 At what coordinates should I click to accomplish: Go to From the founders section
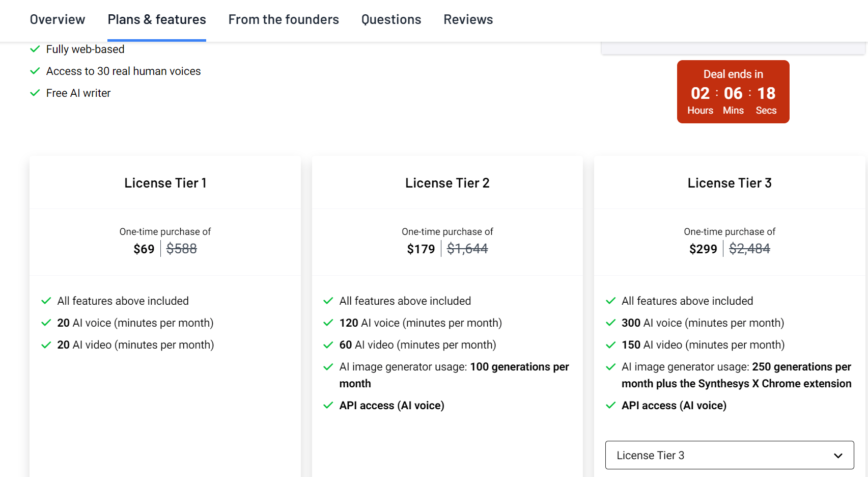click(x=284, y=19)
